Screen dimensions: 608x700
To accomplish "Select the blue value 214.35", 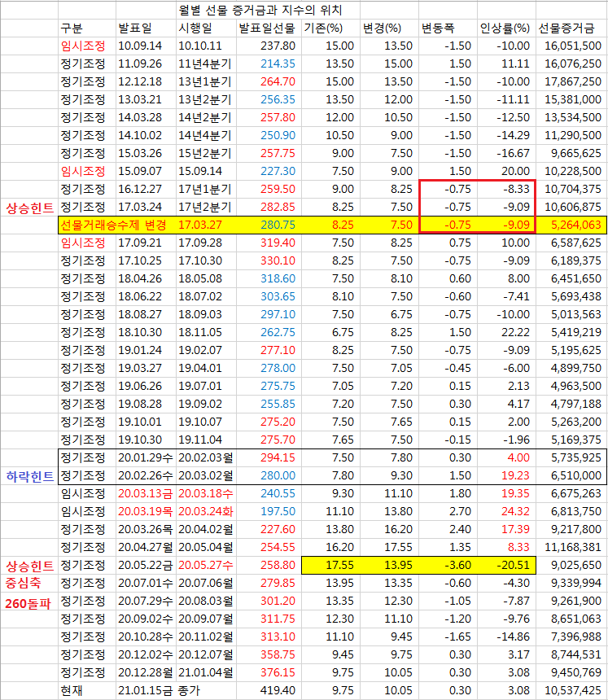I will point(278,63).
